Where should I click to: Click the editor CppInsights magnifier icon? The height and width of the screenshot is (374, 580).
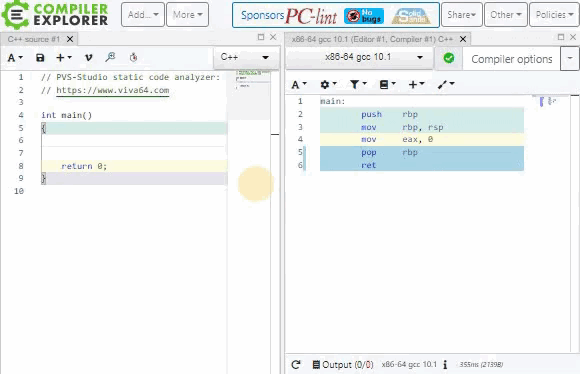tap(110, 57)
